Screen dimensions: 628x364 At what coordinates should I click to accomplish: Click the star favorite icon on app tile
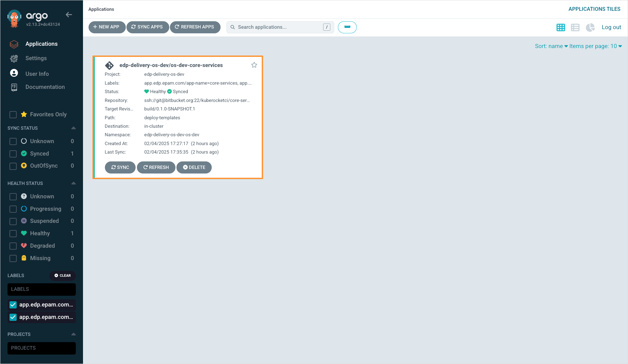click(x=254, y=65)
